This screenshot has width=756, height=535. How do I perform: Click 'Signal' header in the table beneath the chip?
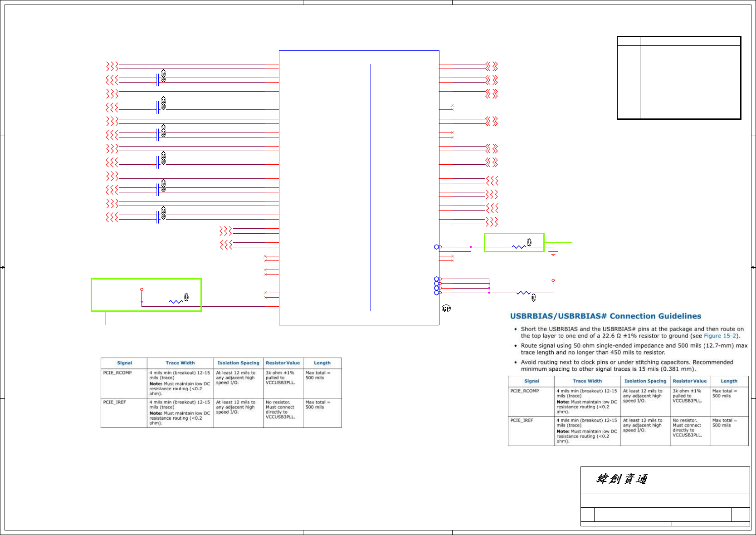(124, 363)
